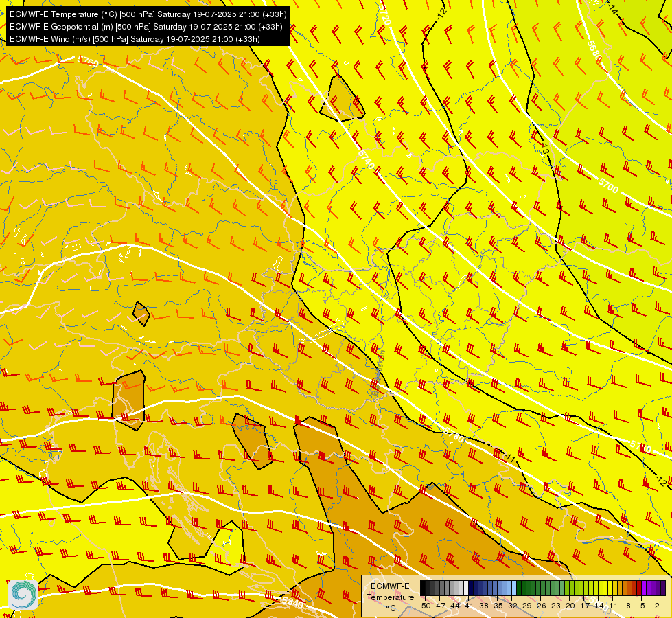Click the -17 value on the legend
The height and width of the screenshot is (618, 672).
tap(583, 606)
